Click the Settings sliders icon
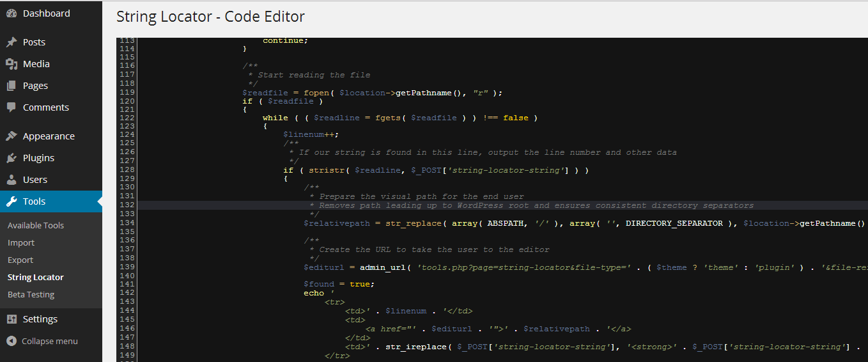Image resolution: width=868 pixels, height=362 pixels. (x=12, y=319)
